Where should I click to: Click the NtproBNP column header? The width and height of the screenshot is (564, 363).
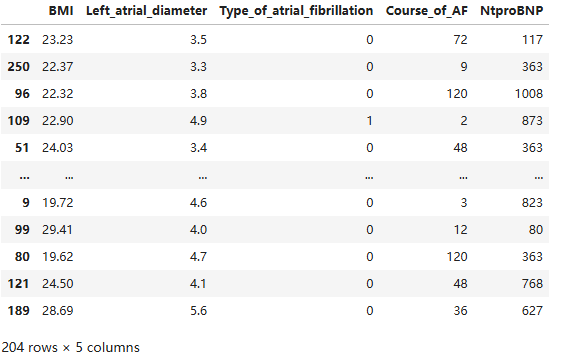pyautogui.click(x=511, y=10)
